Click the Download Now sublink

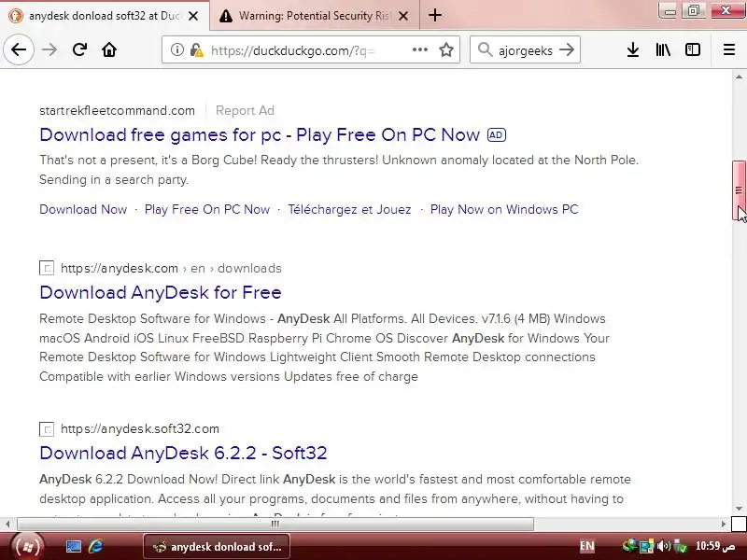pyautogui.click(x=83, y=209)
